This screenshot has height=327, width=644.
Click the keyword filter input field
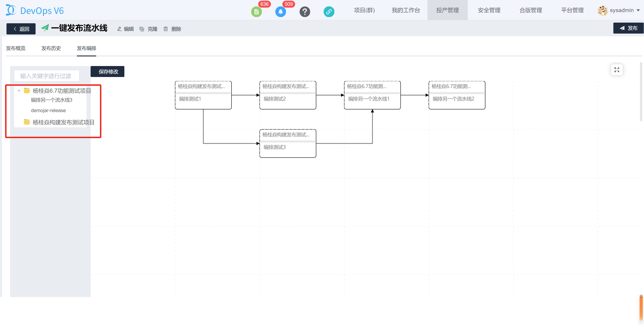47,76
